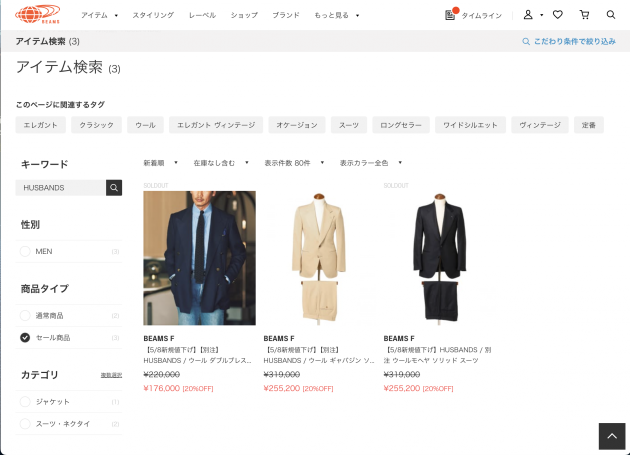Open the 表示カラー全色 dropdown

pos(371,163)
